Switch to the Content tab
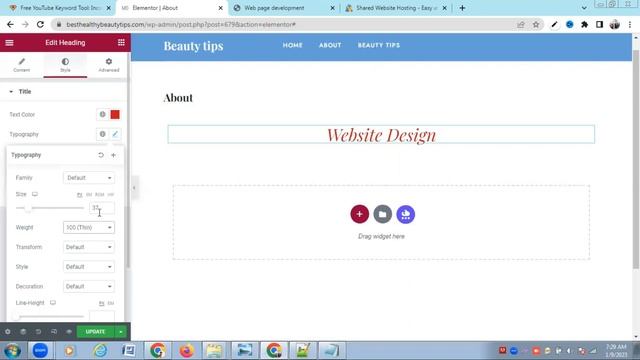The width and height of the screenshot is (640, 360). pos(22,65)
